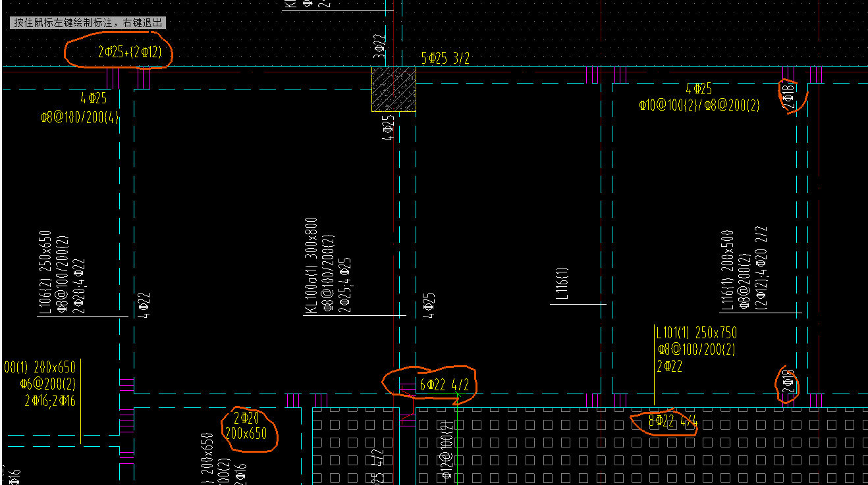Select the circled 200x650 section text
This screenshot has width=868, height=485.
(x=246, y=434)
